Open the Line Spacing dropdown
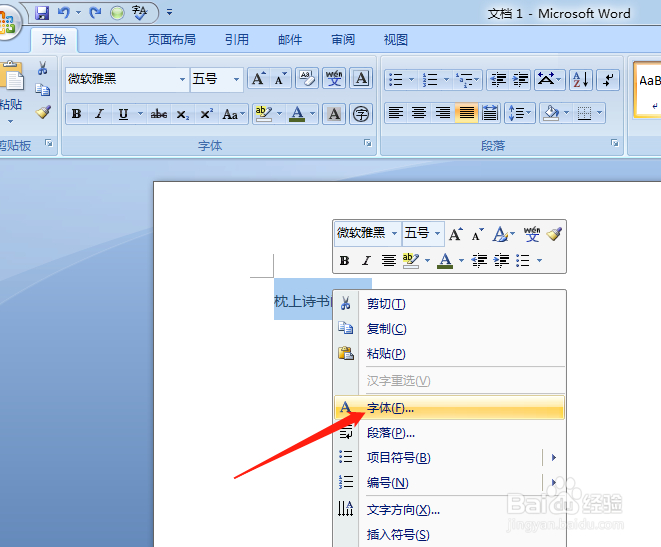 coord(520,113)
